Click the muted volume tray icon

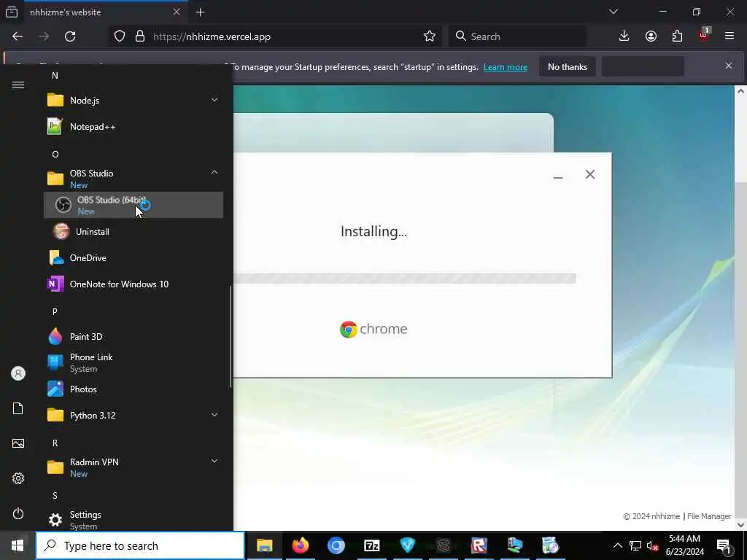[x=652, y=545]
